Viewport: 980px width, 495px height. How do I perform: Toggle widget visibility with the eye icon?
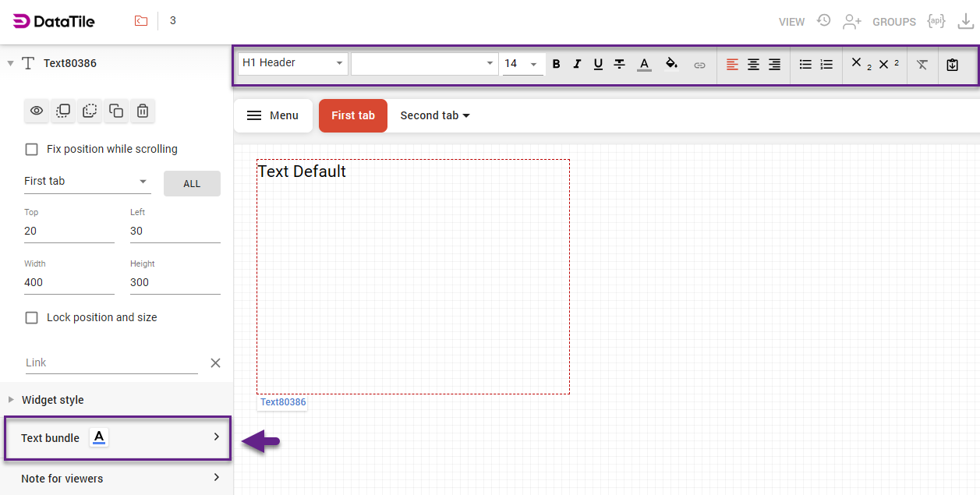click(37, 111)
